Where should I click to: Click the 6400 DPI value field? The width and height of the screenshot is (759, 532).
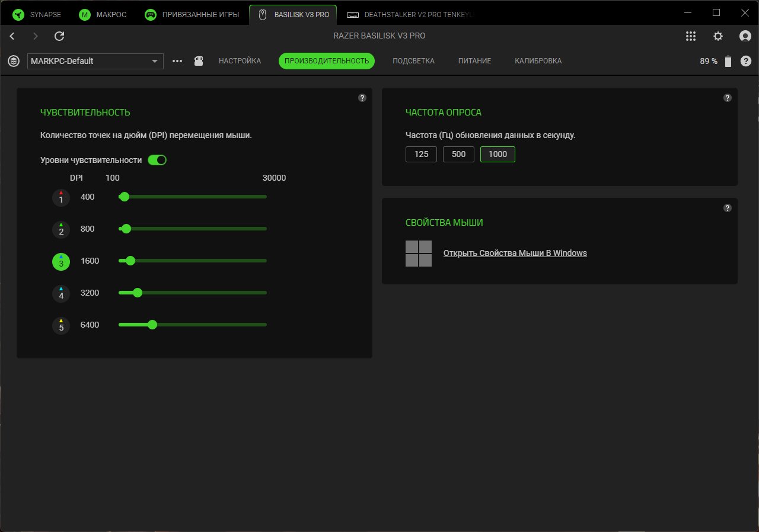[x=90, y=325]
